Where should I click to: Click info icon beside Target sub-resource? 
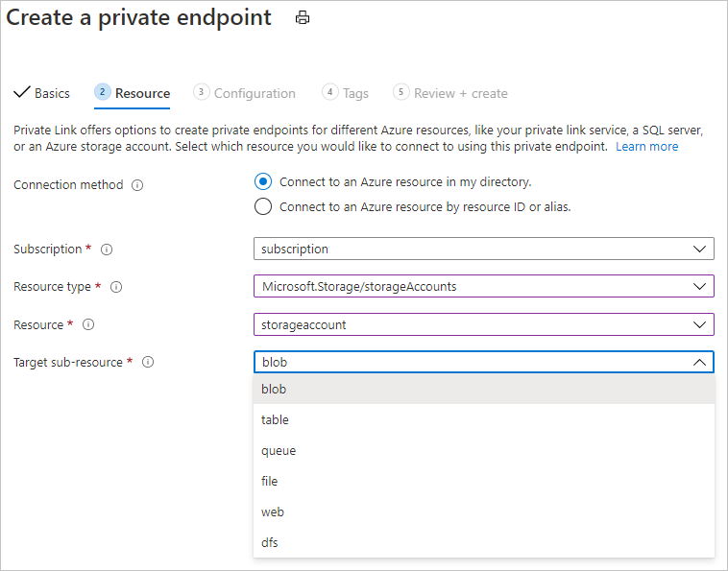tap(148, 363)
